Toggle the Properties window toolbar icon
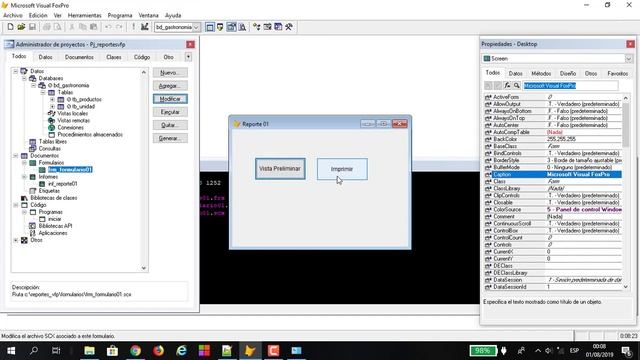640x360 pixels. (x=231, y=27)
